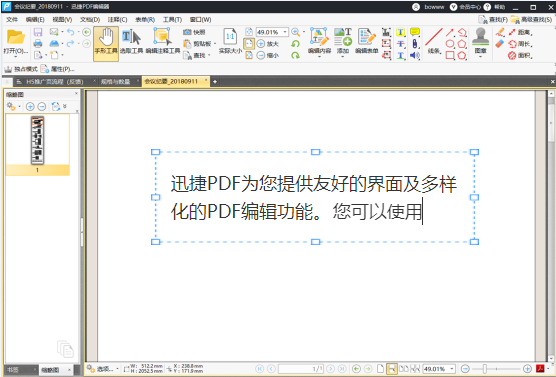556x377 pixels.
Task: Select the edit annotation tool (编辑注释工具)
Action: pyautogui.click(x=163, y=42)
